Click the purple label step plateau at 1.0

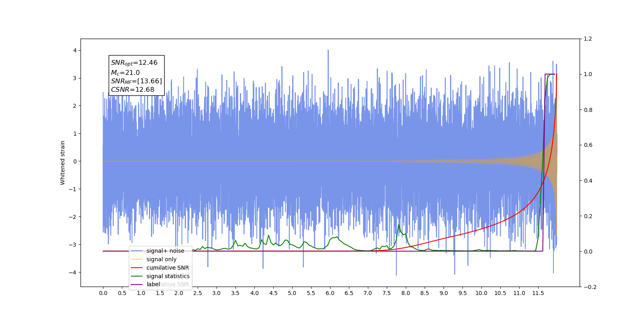coord(550,74)
